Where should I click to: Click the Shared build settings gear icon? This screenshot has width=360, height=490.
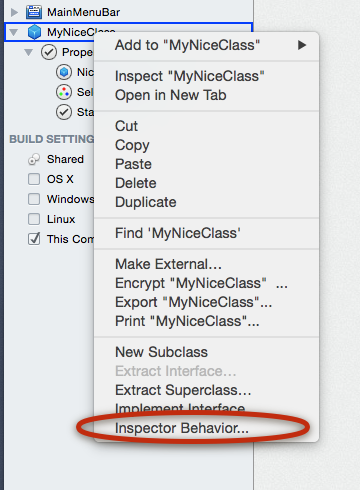(x=34, y=159)
